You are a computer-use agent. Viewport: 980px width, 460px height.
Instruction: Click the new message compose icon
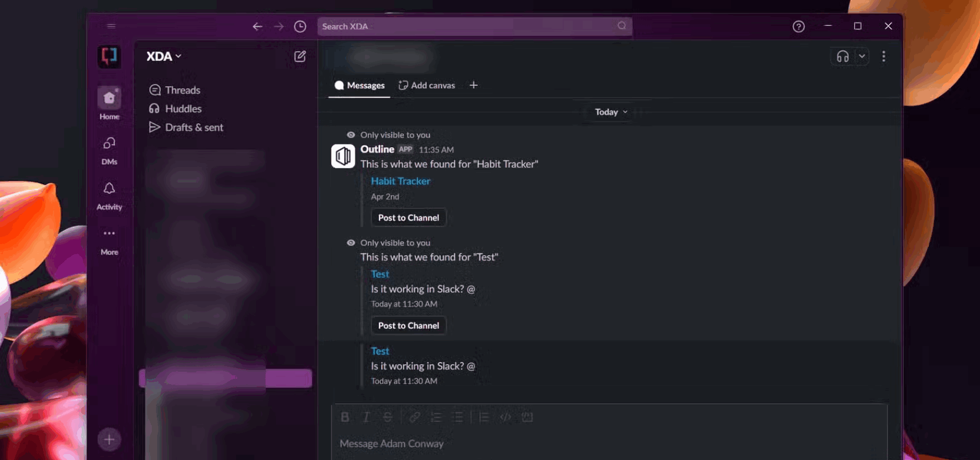[x=300, y=56]
